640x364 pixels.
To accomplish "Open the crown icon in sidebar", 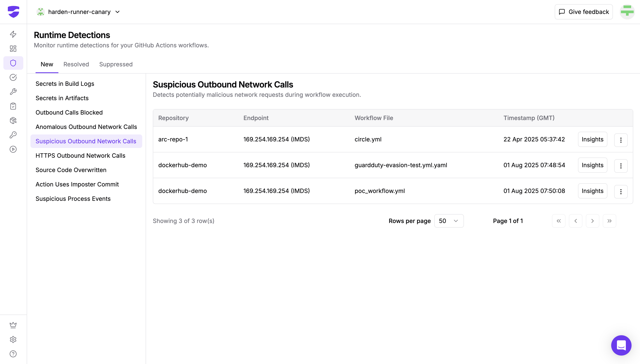I will (13, 325).
